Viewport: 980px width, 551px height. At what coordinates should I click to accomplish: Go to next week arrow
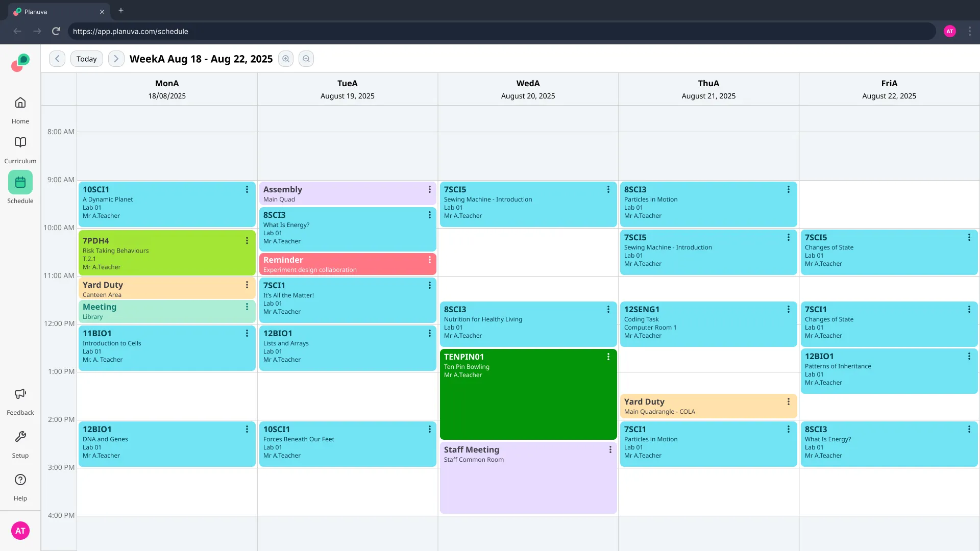[x=116, y=59]
